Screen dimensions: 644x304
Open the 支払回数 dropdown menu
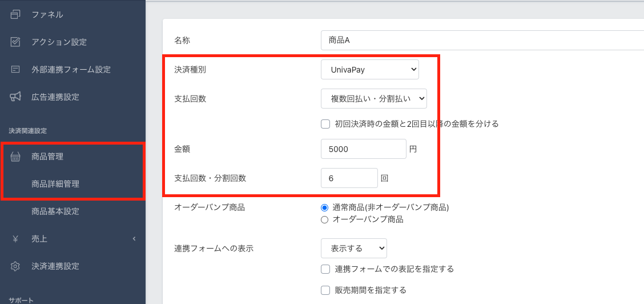373,98
